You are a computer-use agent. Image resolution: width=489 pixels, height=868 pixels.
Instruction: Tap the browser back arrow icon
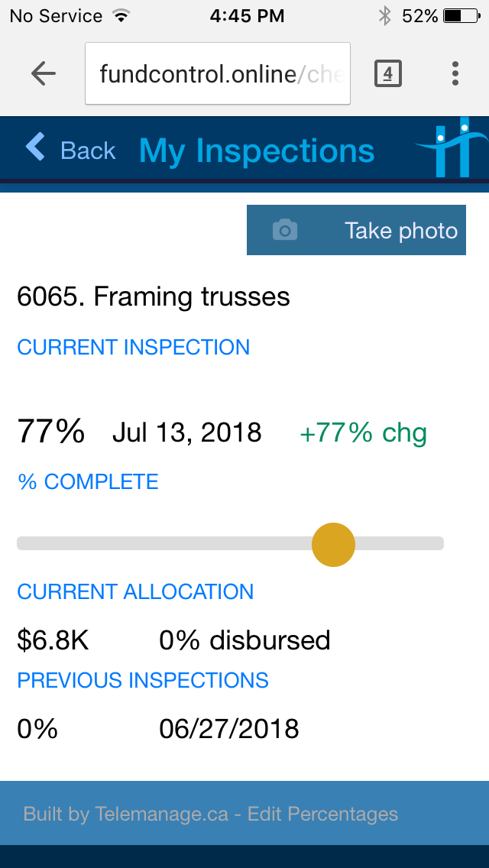[44, 73]
